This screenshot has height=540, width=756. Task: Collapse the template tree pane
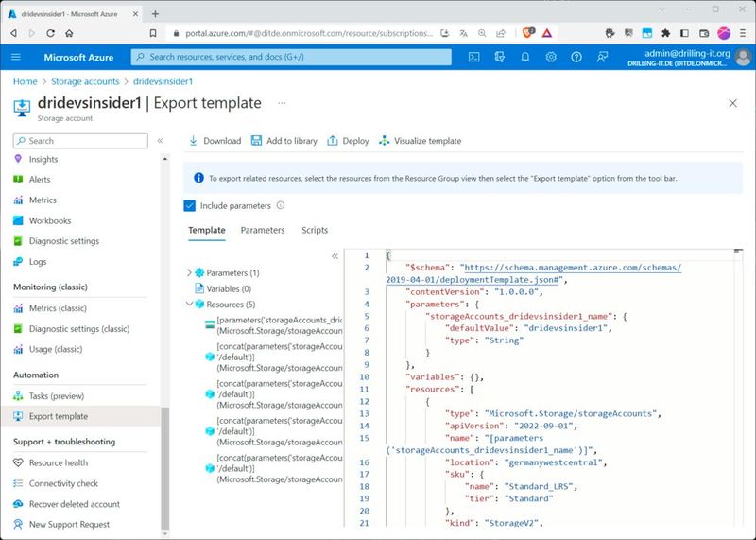(x=335, y=256)
